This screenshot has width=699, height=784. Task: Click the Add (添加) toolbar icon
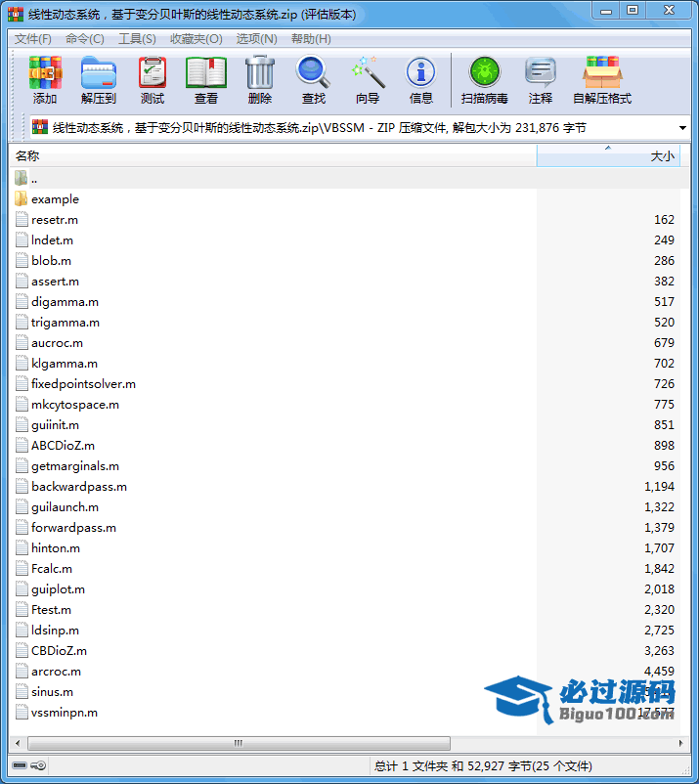tap(45, 73)
